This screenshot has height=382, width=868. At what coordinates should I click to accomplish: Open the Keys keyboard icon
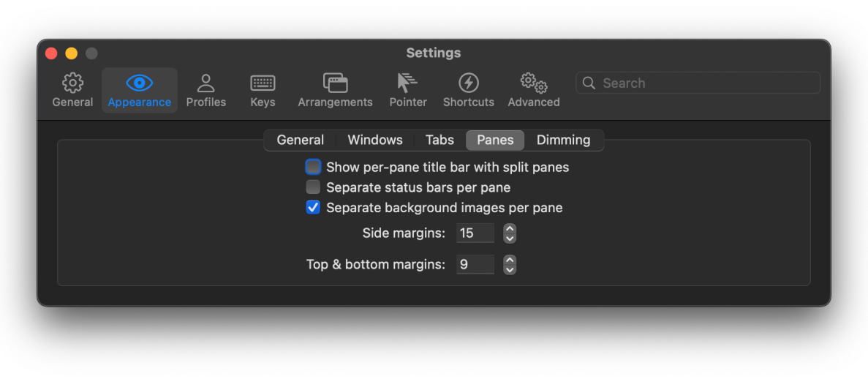(x=263, y=83)
